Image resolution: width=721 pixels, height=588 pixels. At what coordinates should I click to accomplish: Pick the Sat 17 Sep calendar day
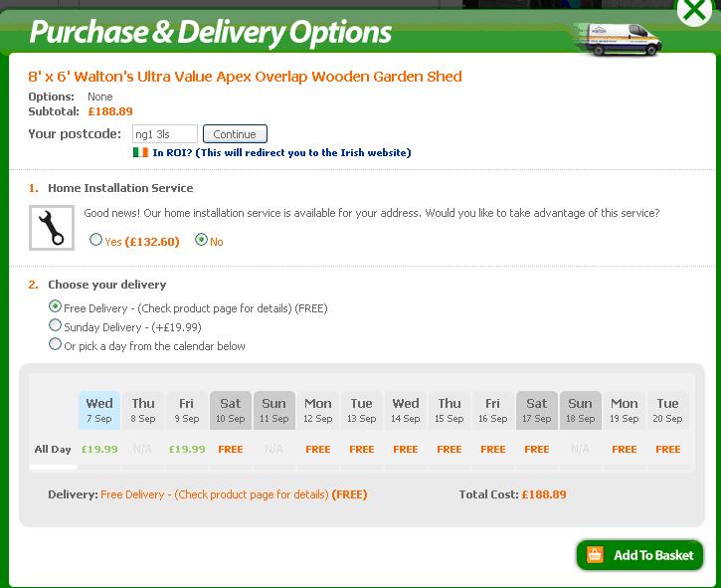[x=537, y=410]
